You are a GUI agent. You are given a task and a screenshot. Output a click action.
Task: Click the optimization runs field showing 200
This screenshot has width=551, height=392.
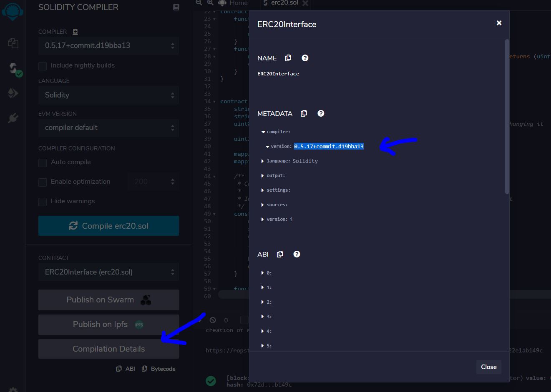click(153, 182)
